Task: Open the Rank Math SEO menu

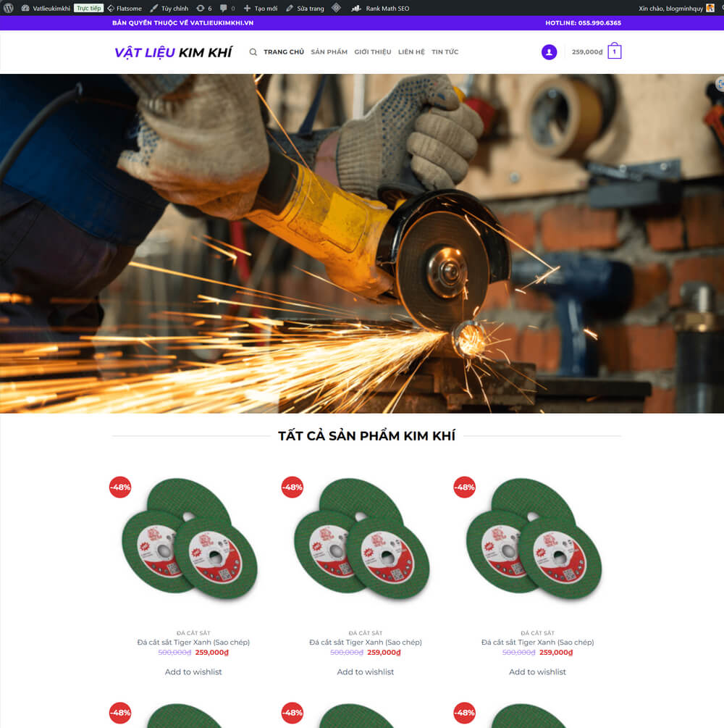Action: point(381,9)
